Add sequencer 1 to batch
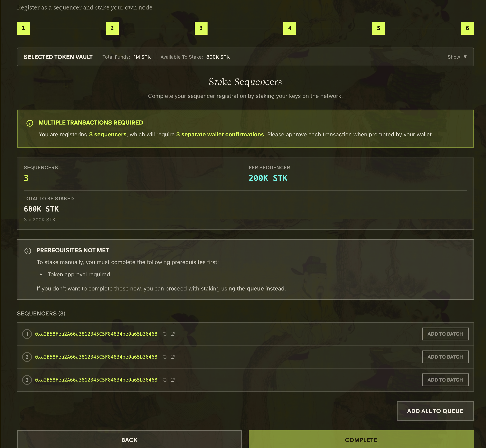The height and width of the screenshot is (448, 486). [445, 334]
